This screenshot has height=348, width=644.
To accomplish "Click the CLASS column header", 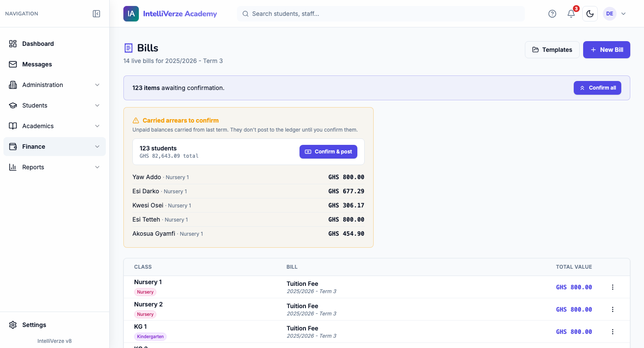I will 143,267.
